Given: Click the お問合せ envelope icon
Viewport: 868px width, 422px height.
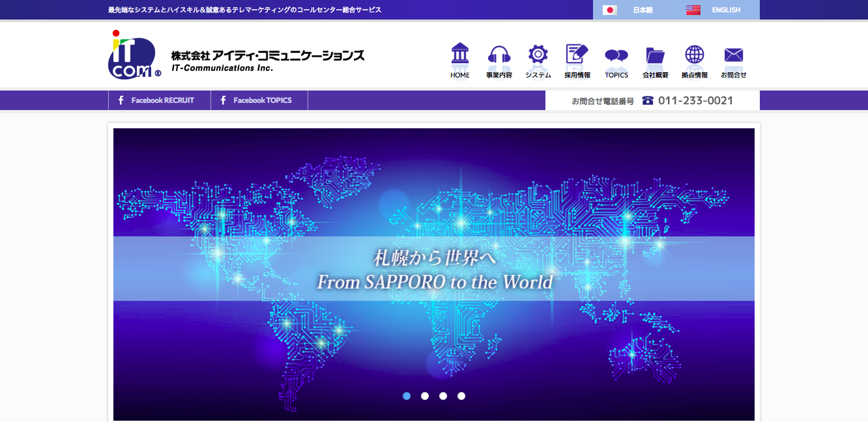Looking at the screenshot, I should tap(734, 55).
